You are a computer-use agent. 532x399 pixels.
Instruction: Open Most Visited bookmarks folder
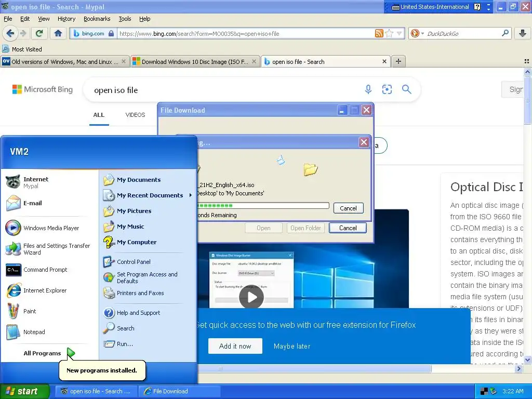point(22,49)
